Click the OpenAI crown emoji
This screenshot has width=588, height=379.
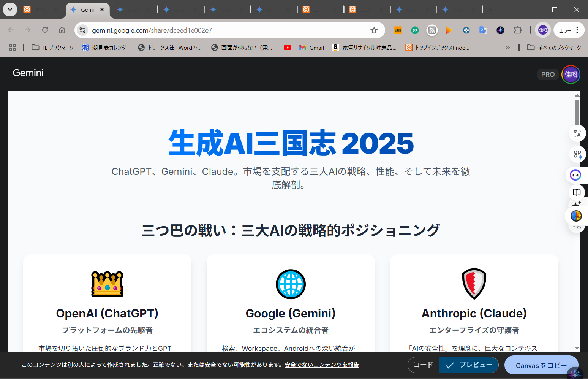click(x=107, y=284)
